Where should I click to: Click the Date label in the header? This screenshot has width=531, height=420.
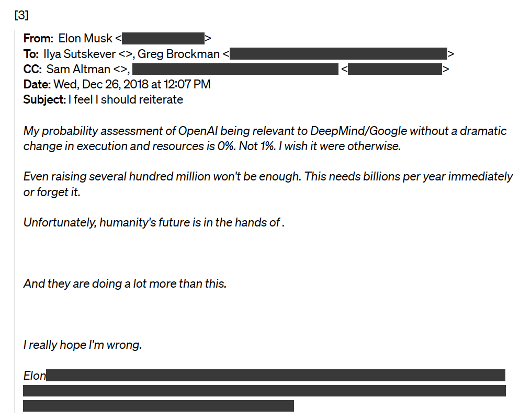pyautogui.click(x=37, y=84)
